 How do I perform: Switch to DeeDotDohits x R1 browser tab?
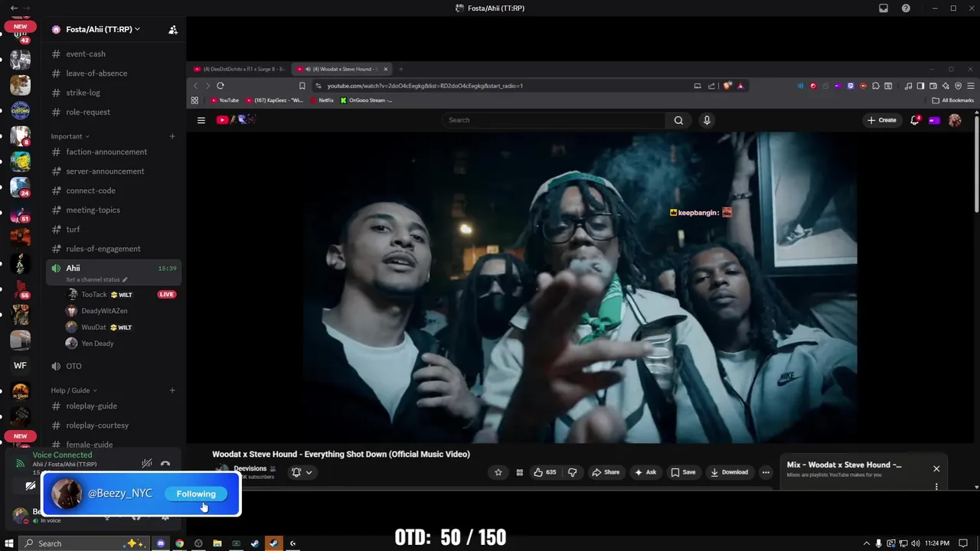[239, 69]
